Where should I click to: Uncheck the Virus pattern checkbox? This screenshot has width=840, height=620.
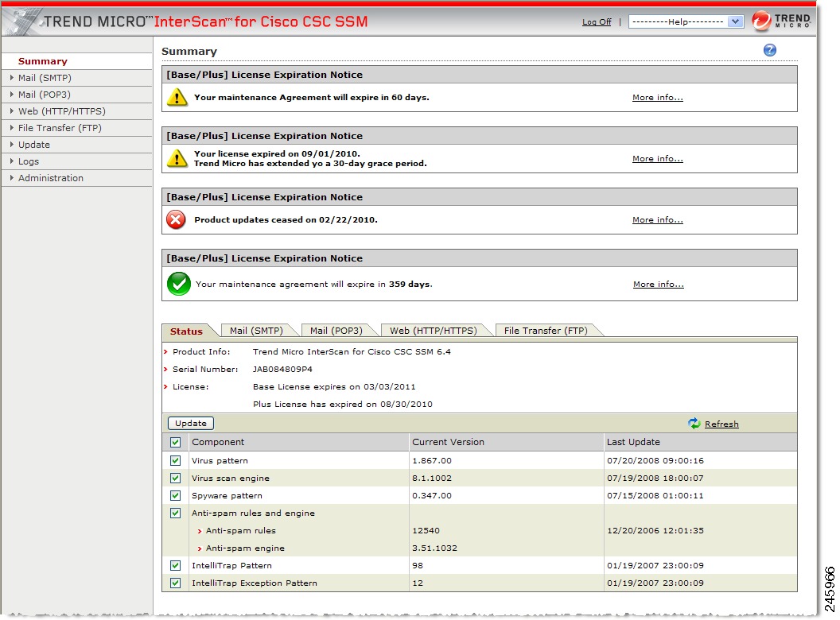click(175, 460)
